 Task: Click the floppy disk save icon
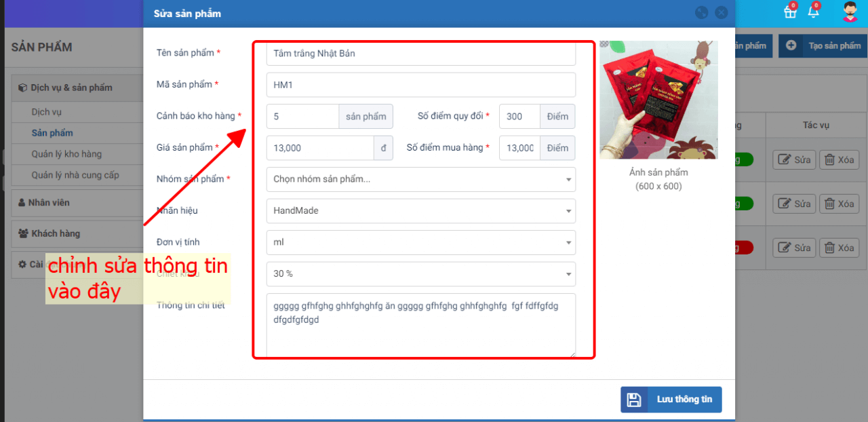[x=634, y=400]
